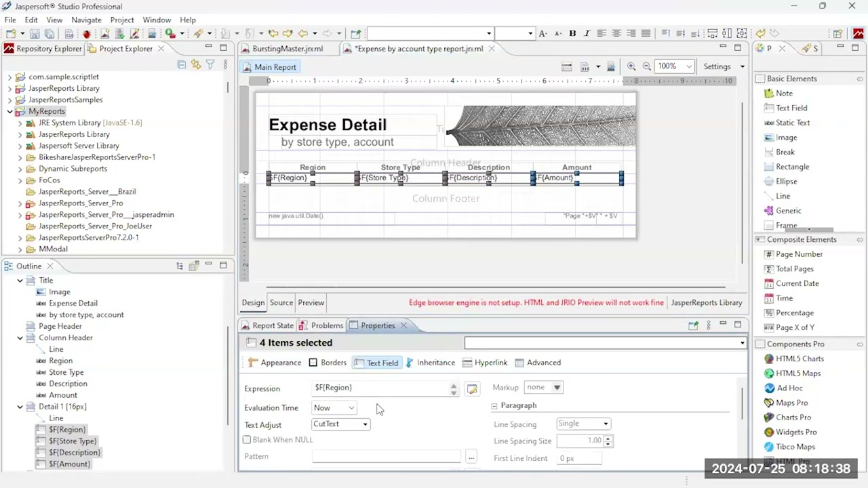Choose the Rectangle element from palette

click(x=792, y=167)
